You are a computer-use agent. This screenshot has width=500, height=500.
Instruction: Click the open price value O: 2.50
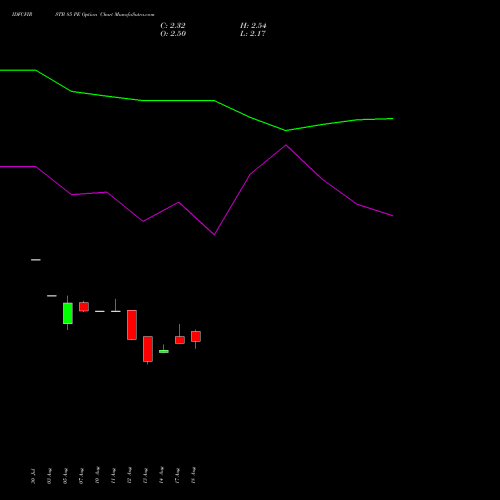(173, 34)
